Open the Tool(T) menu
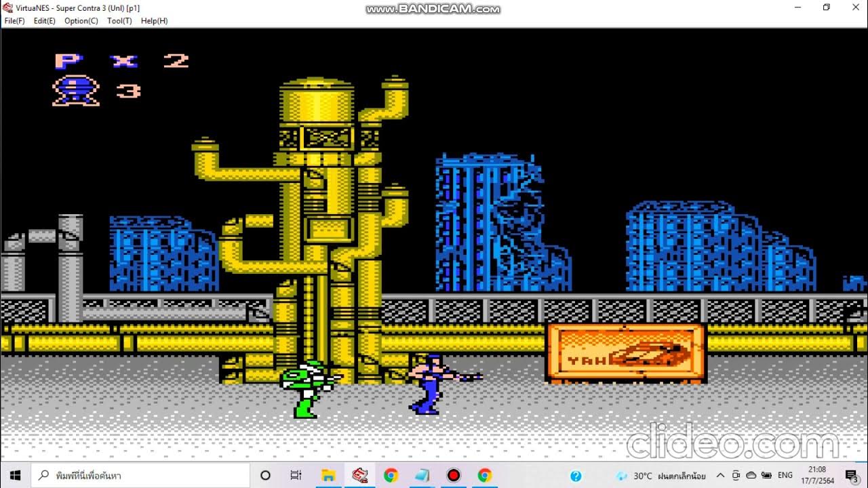 click(119, 21)
